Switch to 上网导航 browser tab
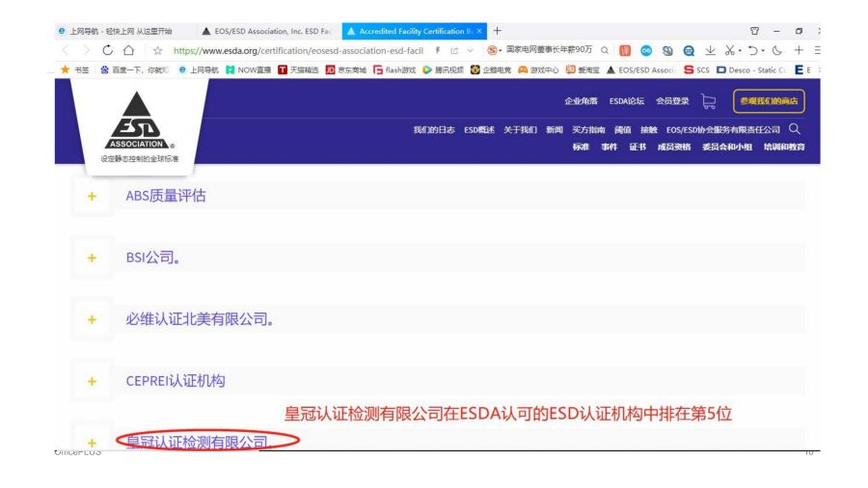The image size is (868, 488). click(122, 31)
